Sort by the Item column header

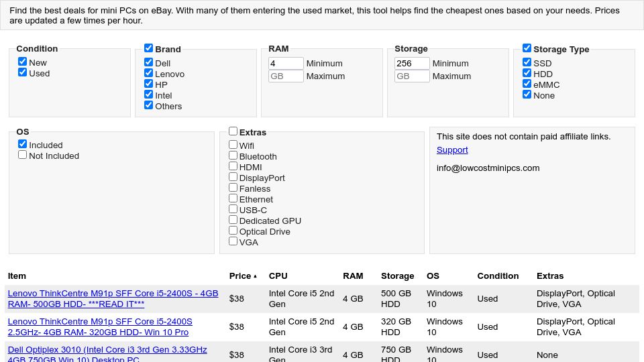(x=17, y=276)
